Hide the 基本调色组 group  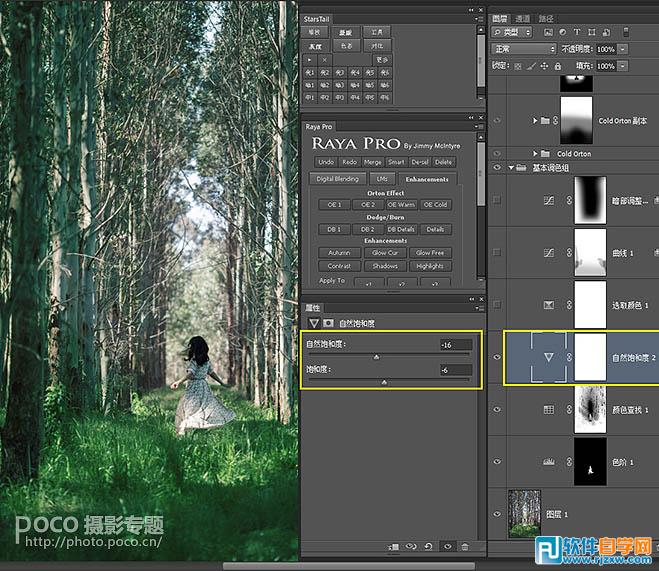[497, 168]
